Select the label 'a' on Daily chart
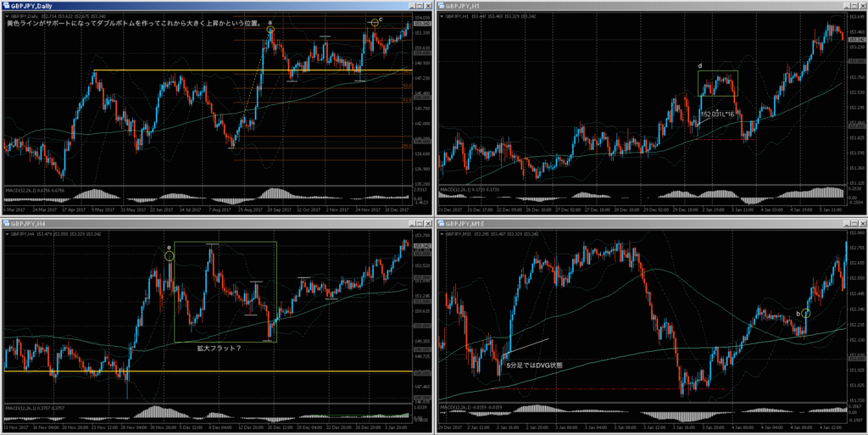This screenshot has height=435, width=868. point(270,22)
